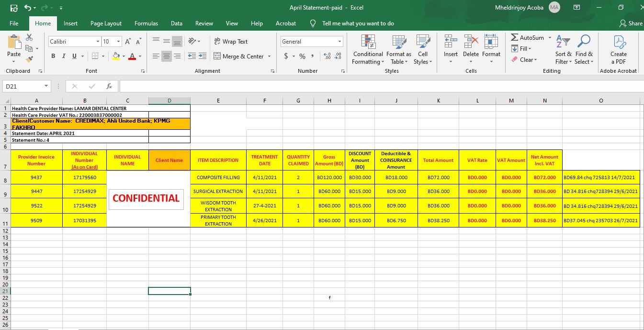Open Find & Select magnifier
Screen dimensions: 644x330
point(584,49)
